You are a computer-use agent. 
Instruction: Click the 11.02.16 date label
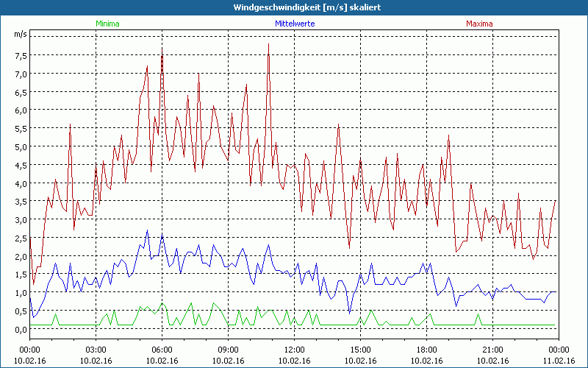tap(559, 361)
